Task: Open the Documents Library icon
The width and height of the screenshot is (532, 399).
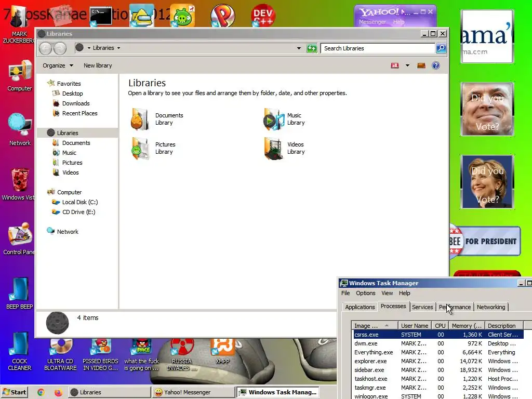Action: click(140, 119)
